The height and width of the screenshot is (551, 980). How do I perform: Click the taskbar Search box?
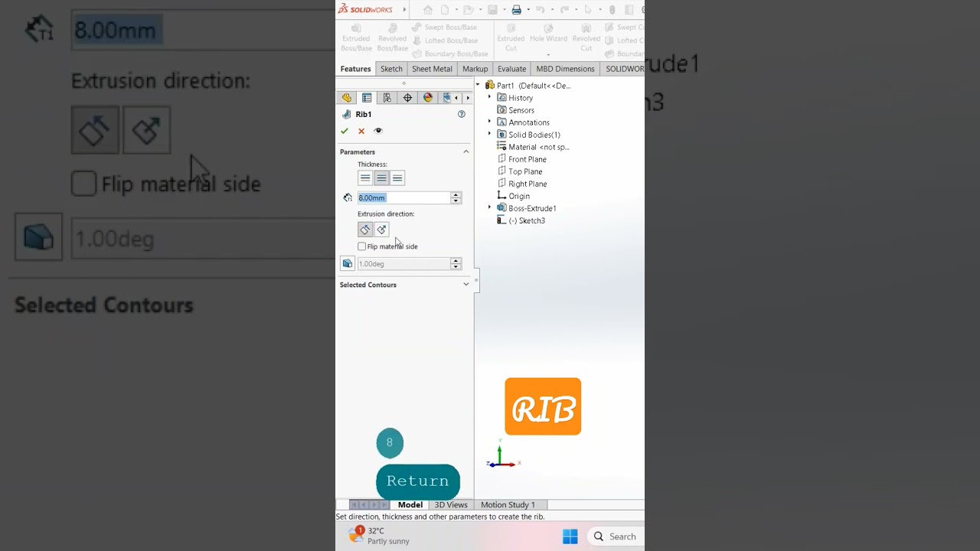click(615, 536)
